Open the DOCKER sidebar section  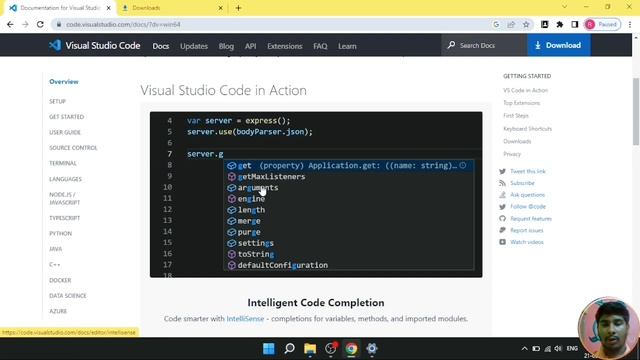point(60,280)
